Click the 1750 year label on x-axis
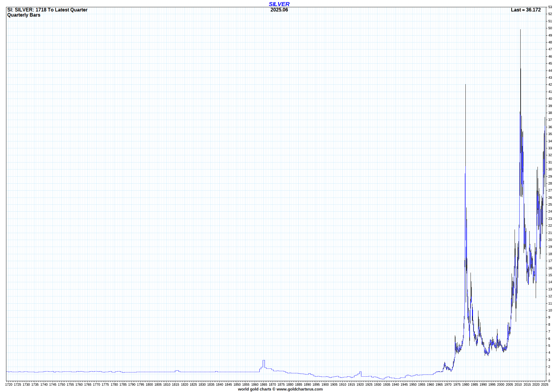The height and width of the screenshot is (392, 558). (x=62, y=384)
